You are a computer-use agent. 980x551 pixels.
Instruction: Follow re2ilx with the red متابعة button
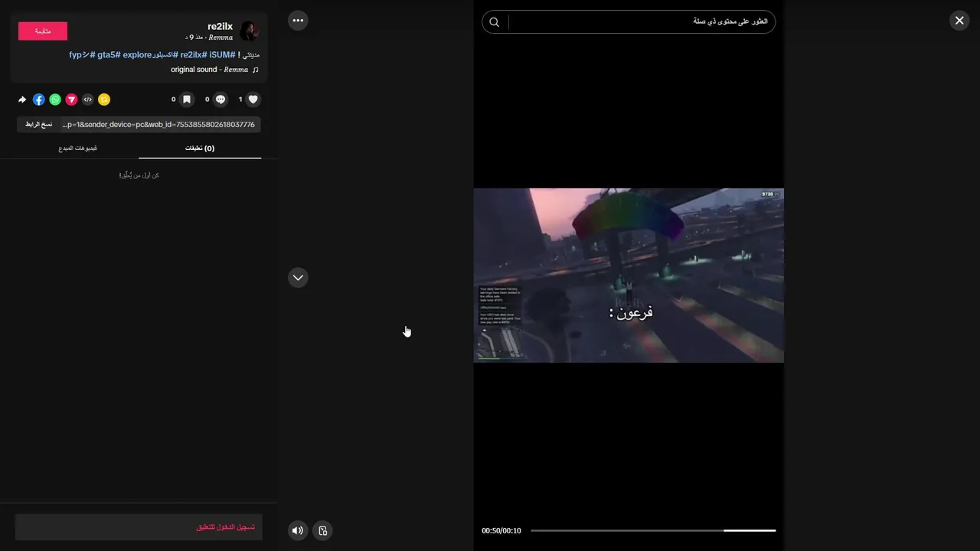click(x=43, y=31)
